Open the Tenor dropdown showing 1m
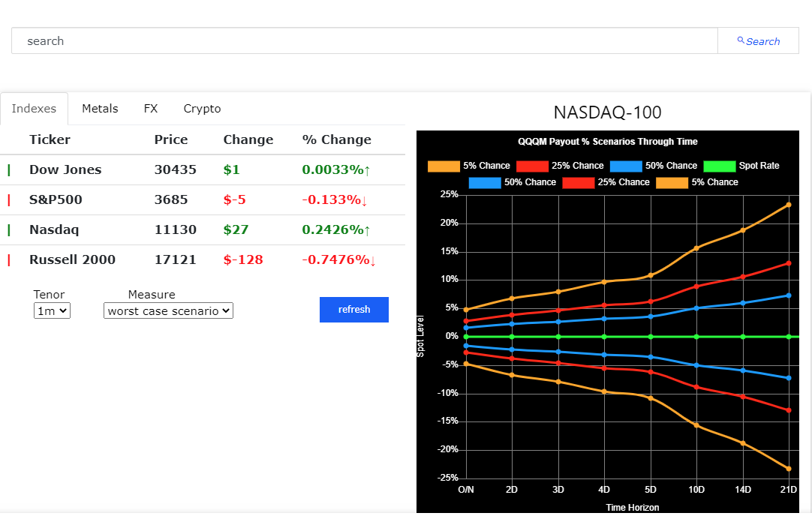 (52, 311)
